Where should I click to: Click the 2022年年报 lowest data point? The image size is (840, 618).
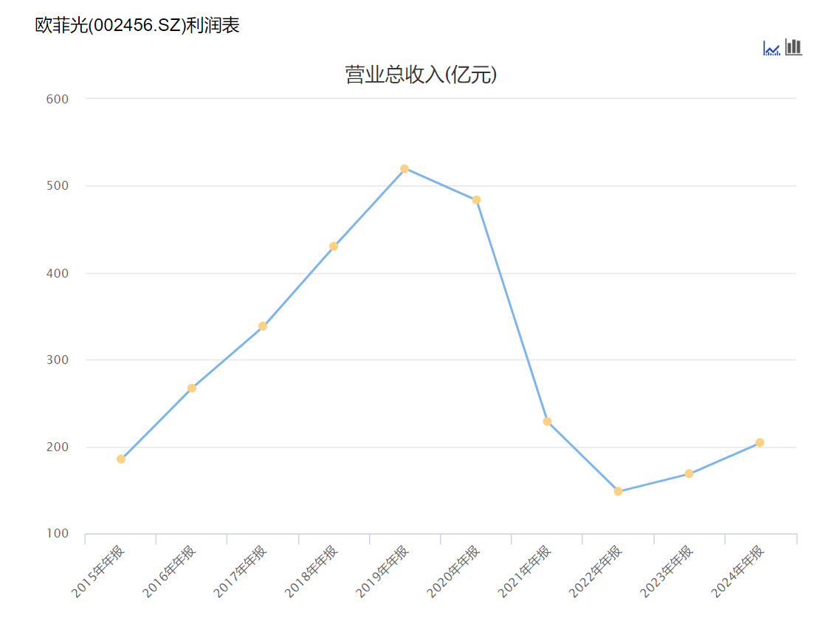click(619, 491)
